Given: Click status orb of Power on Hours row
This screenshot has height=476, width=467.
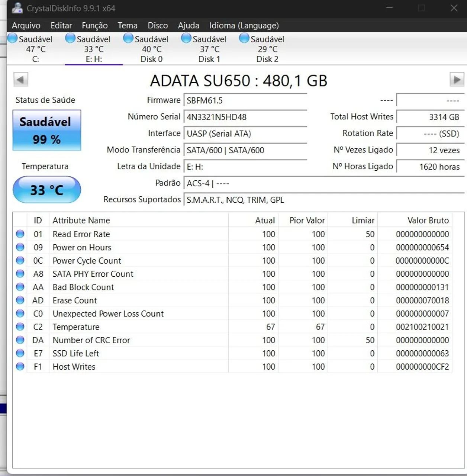Looking at the screenshot, I should [20, 247].
